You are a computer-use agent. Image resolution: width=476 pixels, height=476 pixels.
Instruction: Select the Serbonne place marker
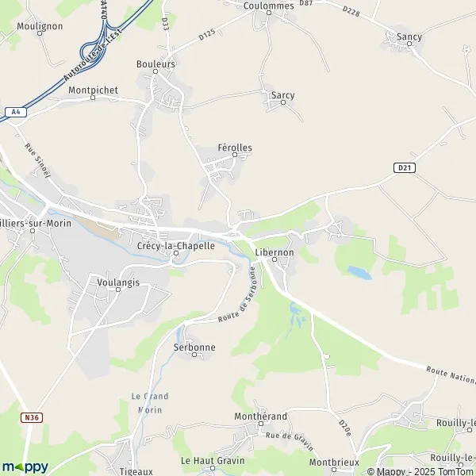[x=194, y=355]
